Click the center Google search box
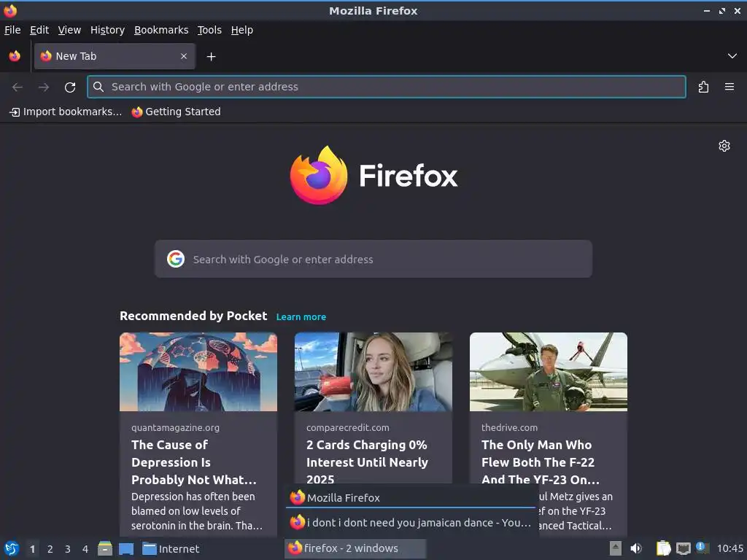 click(373, 259)
